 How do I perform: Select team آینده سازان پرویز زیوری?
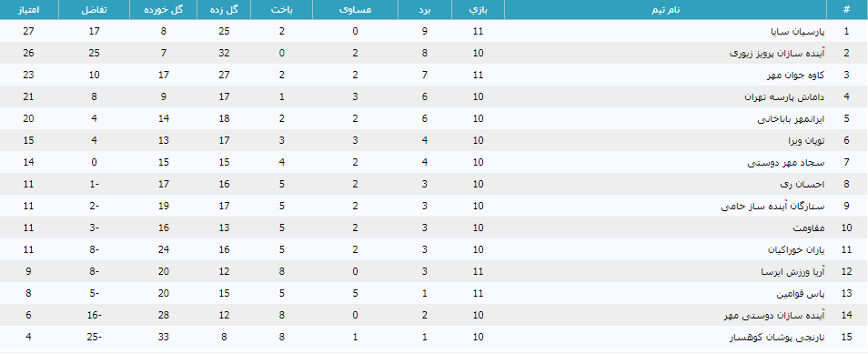(x=777, y=54)
